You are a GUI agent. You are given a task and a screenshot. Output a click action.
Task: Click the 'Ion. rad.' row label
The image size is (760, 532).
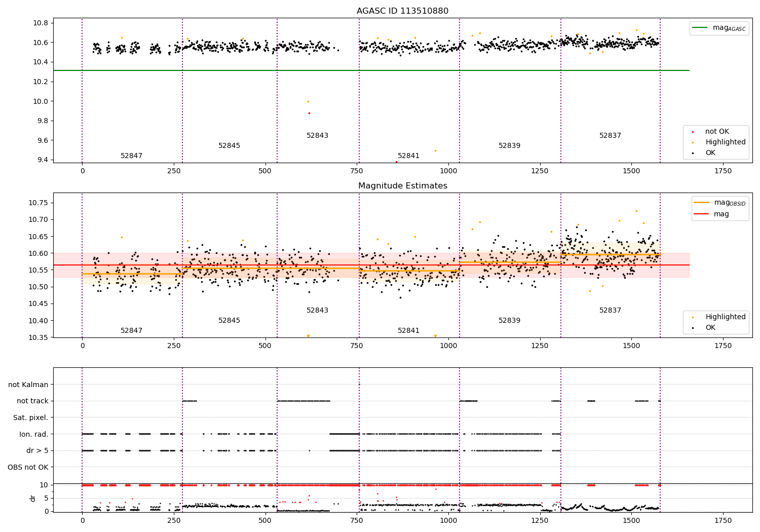tap(34, 434)
